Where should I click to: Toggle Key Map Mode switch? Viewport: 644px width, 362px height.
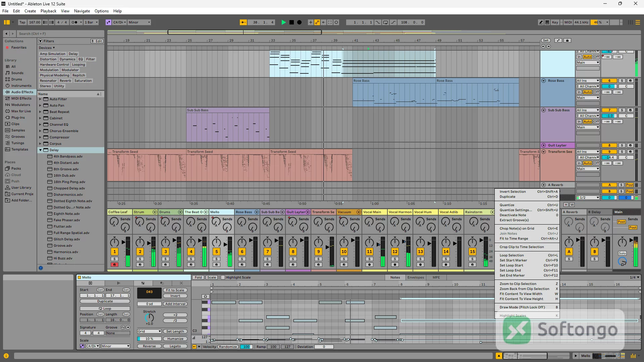(x=555, y=22)
